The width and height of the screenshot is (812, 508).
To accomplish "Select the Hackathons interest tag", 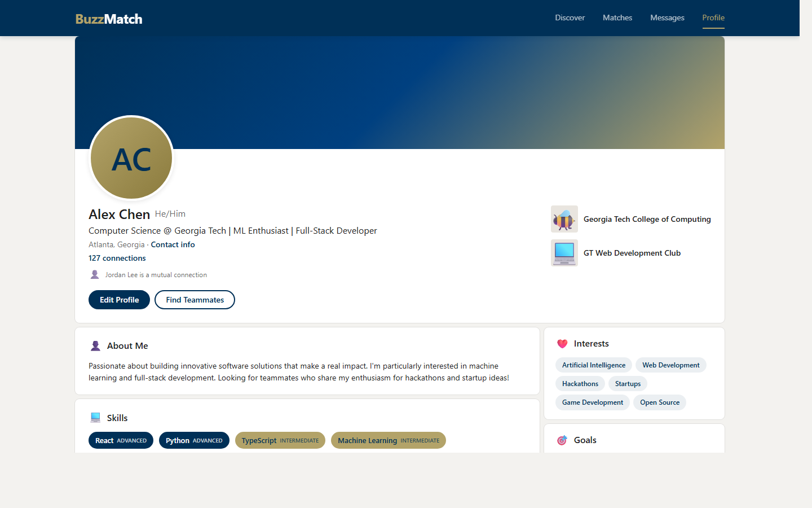I will [580, 384].
